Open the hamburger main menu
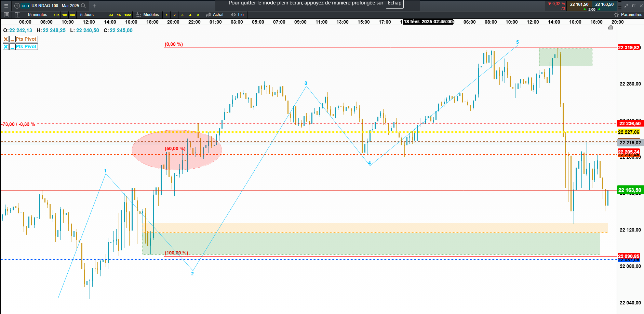 coord(6,5)
